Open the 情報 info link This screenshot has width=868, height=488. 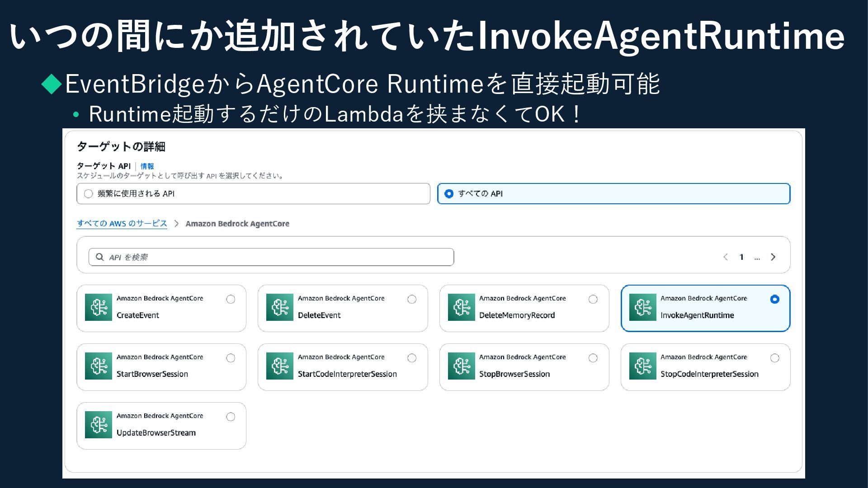[147, 166]
